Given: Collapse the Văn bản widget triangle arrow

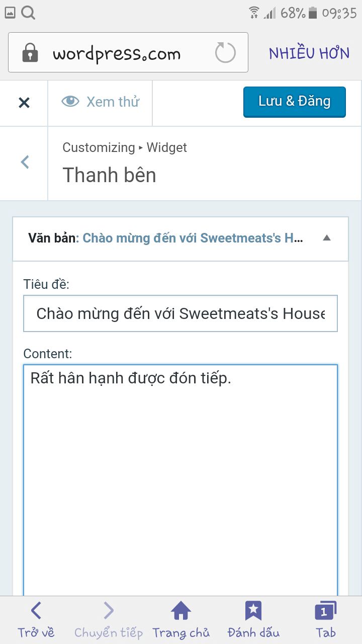Looking at the screenshot, I should pyautogui.click(x=327, y=238).
